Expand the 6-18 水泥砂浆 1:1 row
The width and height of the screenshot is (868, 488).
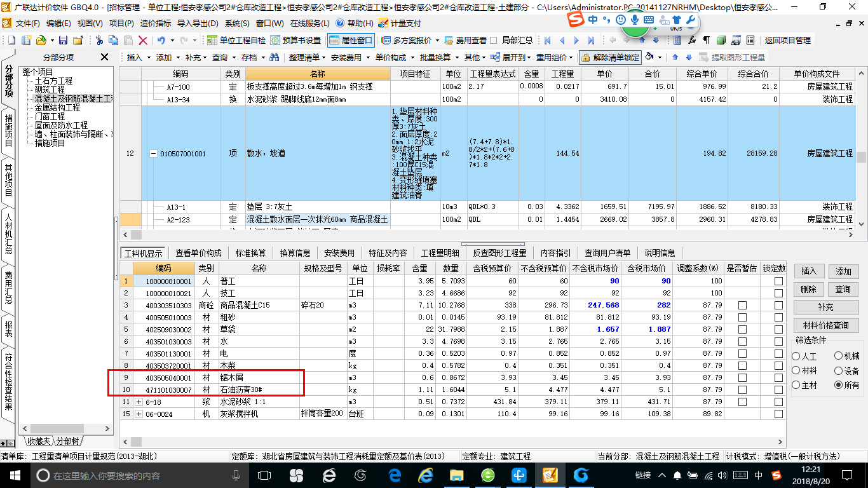pyautogui.click(x=139, y=402)
